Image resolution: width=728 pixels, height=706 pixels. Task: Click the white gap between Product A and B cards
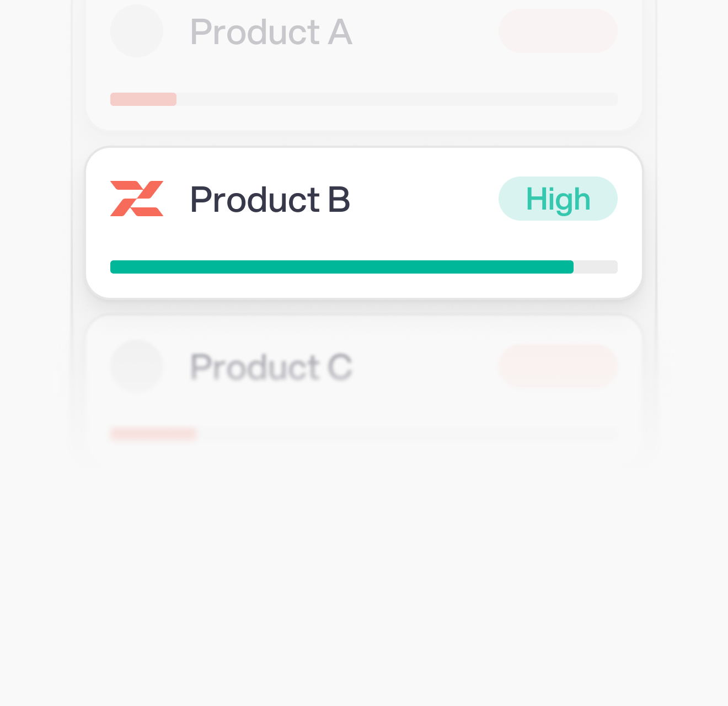point(364,138)
